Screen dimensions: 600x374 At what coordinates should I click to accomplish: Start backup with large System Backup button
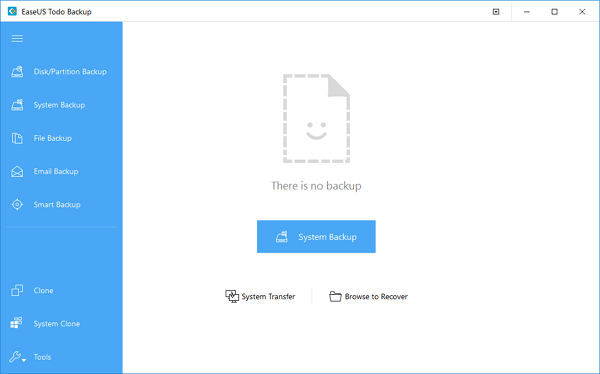(316, 237)
